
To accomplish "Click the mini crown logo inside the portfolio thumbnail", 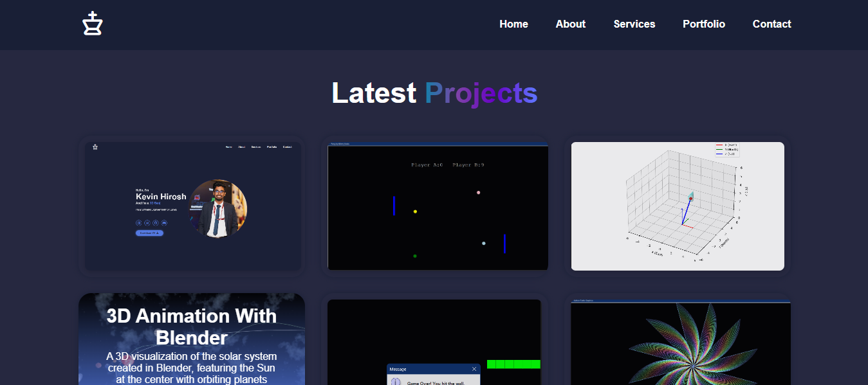I will 95,147.
